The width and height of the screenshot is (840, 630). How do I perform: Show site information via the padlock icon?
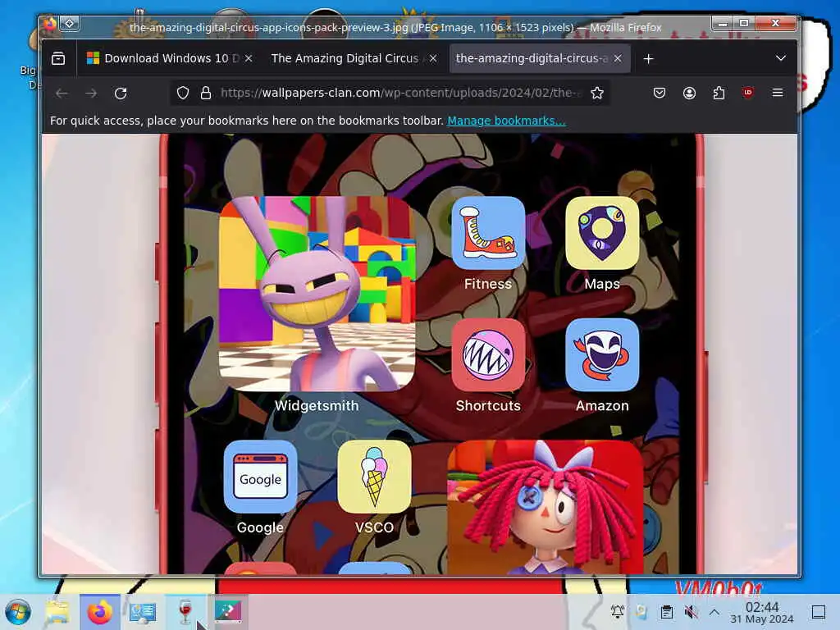pos(206,94)
